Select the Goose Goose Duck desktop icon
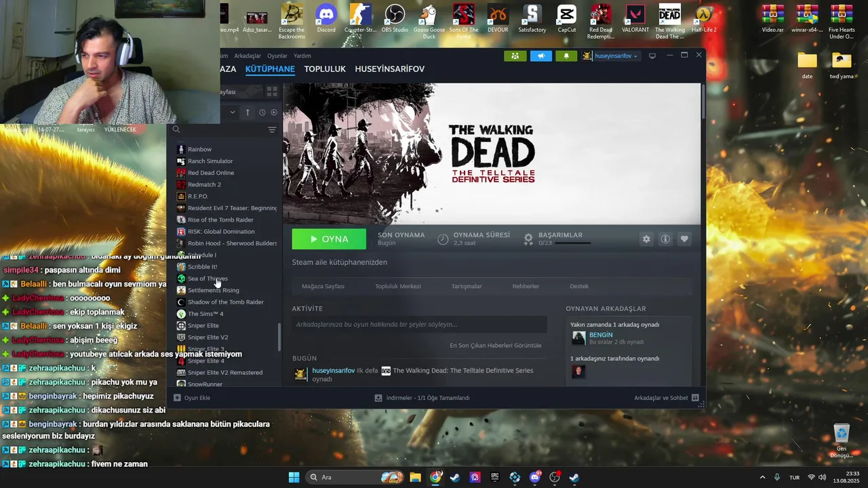This screenshot has height=488, width=868. click(429, 21)
